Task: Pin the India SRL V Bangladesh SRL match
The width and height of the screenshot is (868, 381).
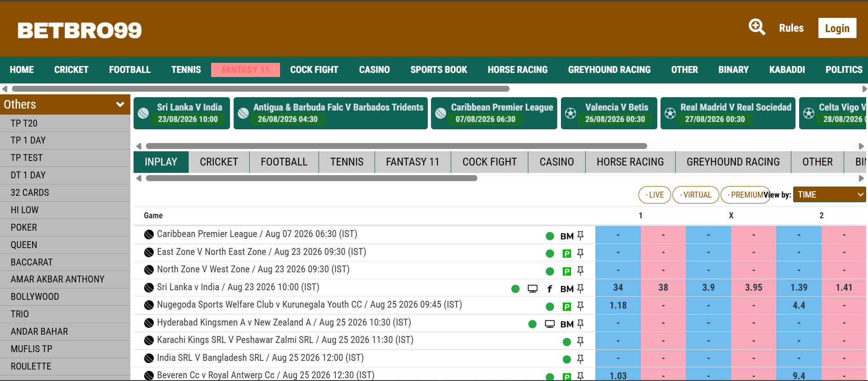Action: [580, 359]
